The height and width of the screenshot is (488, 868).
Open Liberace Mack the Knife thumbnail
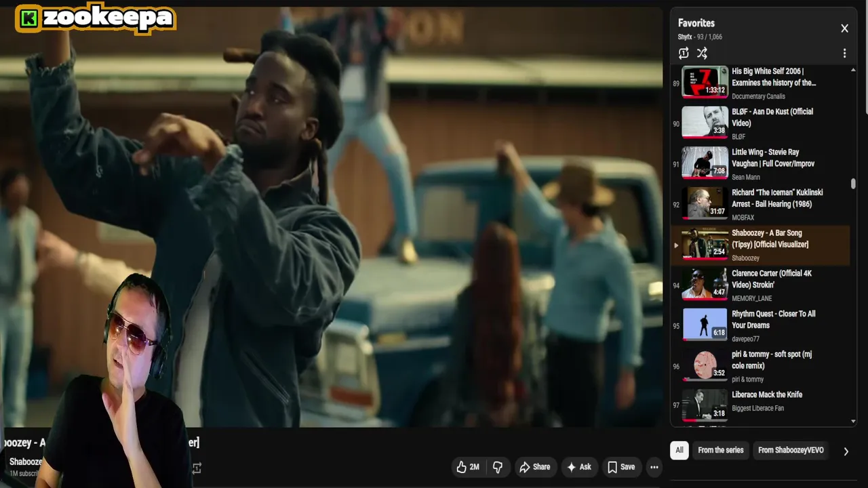tap(705, 405)
